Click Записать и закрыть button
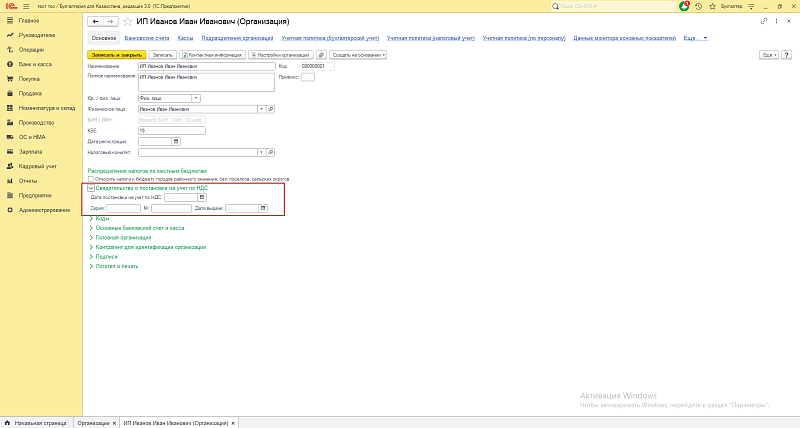The height and width of the screenshot is (428, 800). tap(117, 54)
